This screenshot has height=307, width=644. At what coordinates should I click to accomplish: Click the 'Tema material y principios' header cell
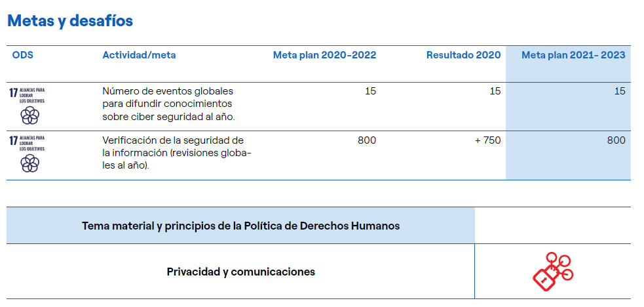point(240,226)
